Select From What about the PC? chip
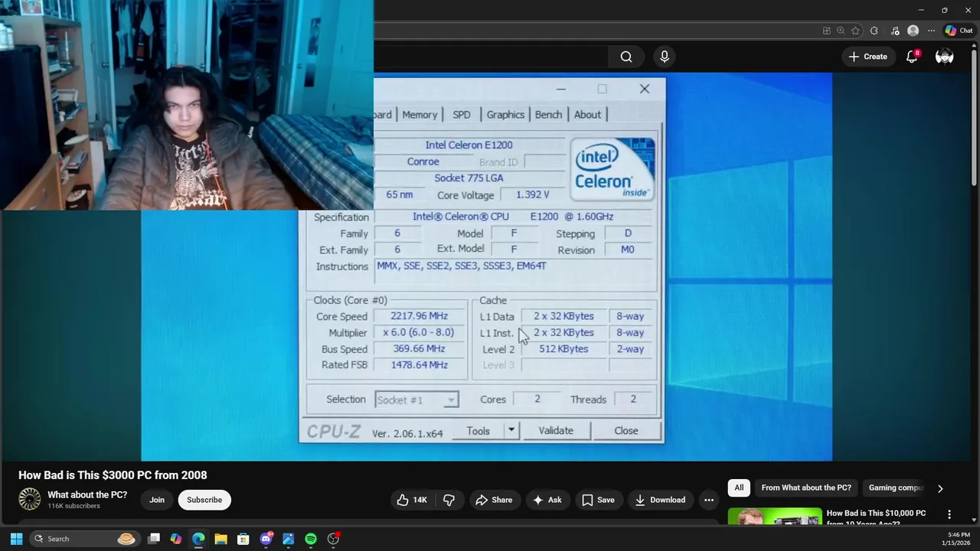 pyautogui.click(x=805, y=487)
